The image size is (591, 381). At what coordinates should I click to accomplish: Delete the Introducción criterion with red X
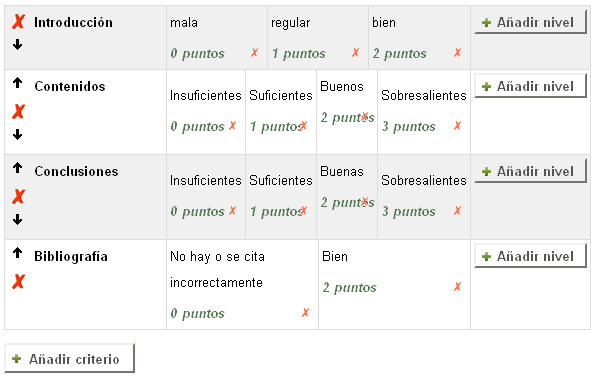point(18,22)
